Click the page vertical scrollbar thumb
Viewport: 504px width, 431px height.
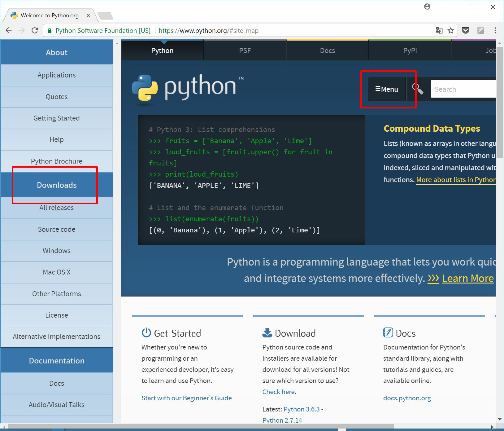click(x=500, y=102)
